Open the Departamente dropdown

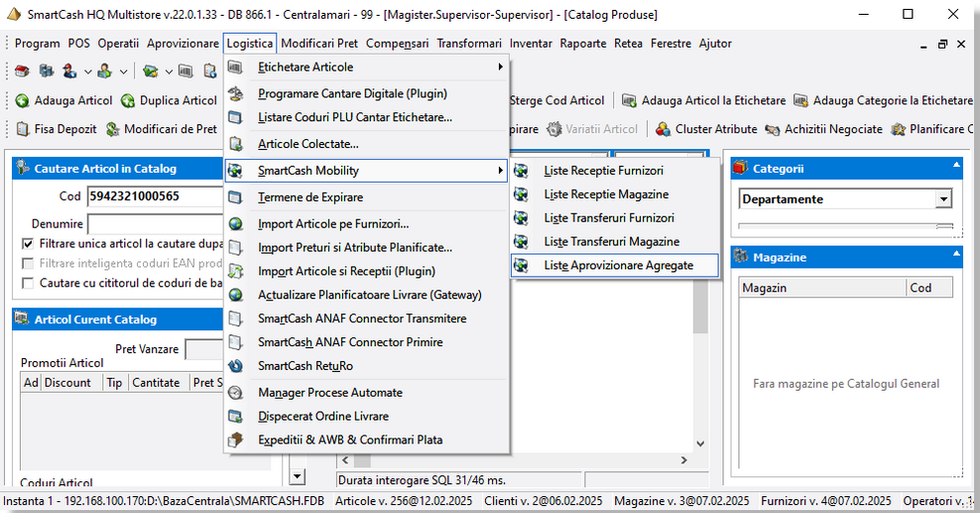point(943,199)
